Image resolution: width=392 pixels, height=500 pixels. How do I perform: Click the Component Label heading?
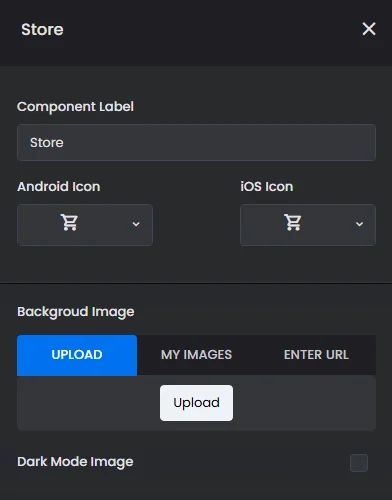click(75, 107)
